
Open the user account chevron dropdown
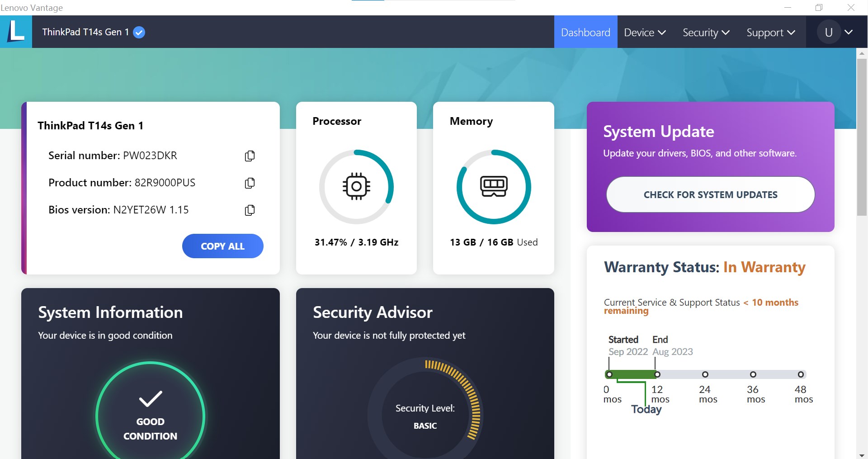tap(849, 32)
